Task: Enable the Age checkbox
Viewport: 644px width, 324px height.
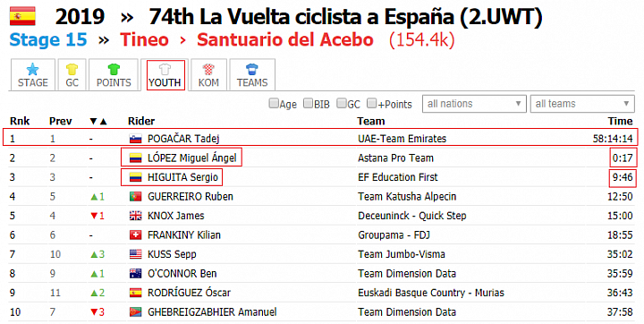Action: 274,103
